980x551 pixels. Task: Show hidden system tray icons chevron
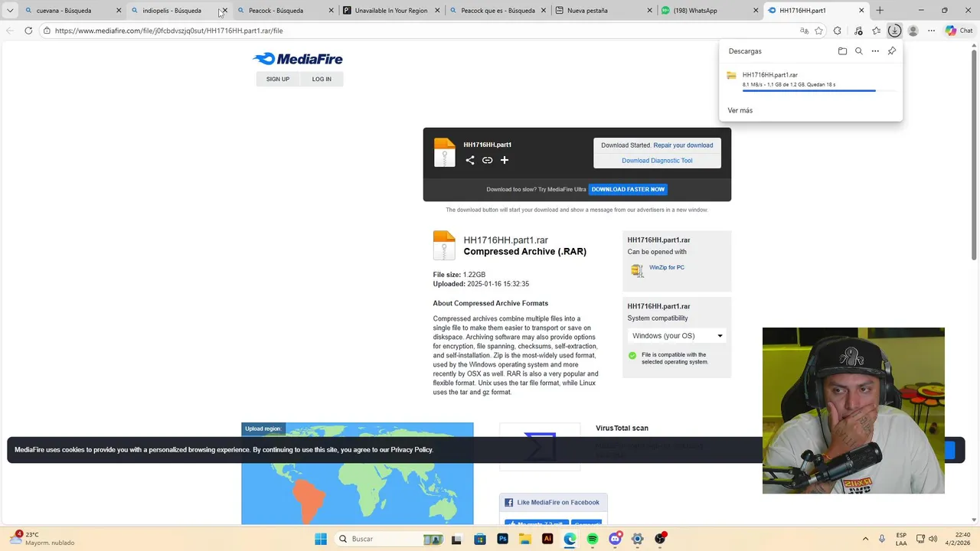pos(865,539)
